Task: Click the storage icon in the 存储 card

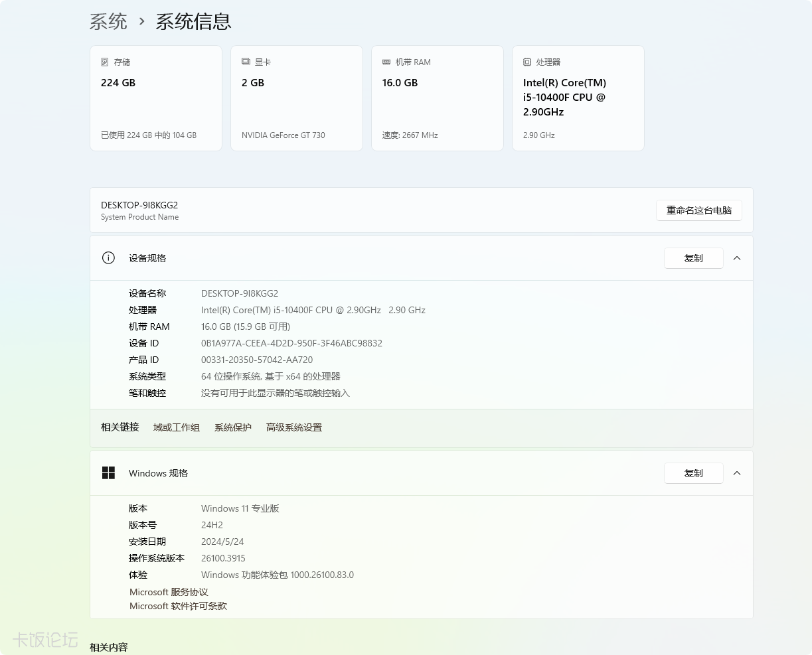Action: tap(105, 62)
